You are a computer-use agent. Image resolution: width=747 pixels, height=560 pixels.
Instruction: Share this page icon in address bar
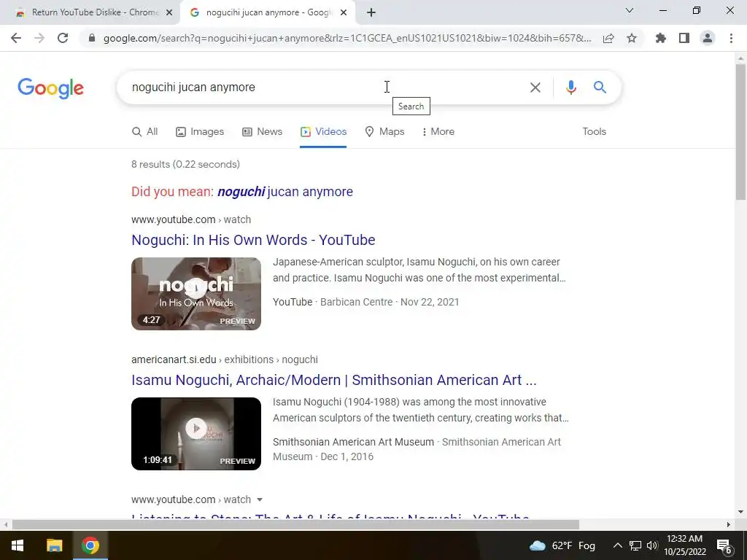[608, 38]
